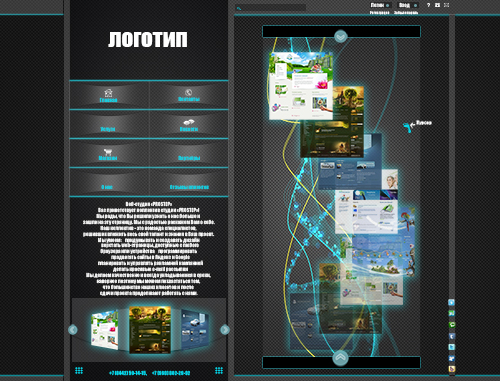Click the blue 't' social icon
The image size is (500, 381).
pos(452,336)
